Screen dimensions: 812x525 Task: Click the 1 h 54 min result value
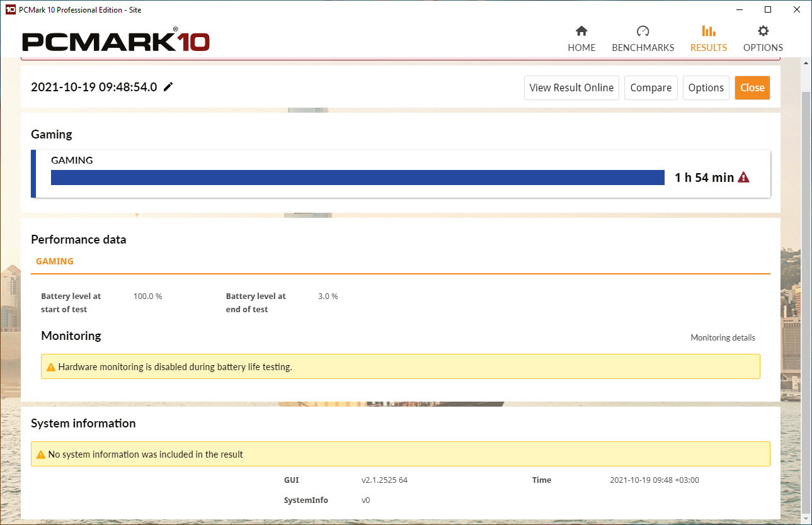[x=704, y=178]
